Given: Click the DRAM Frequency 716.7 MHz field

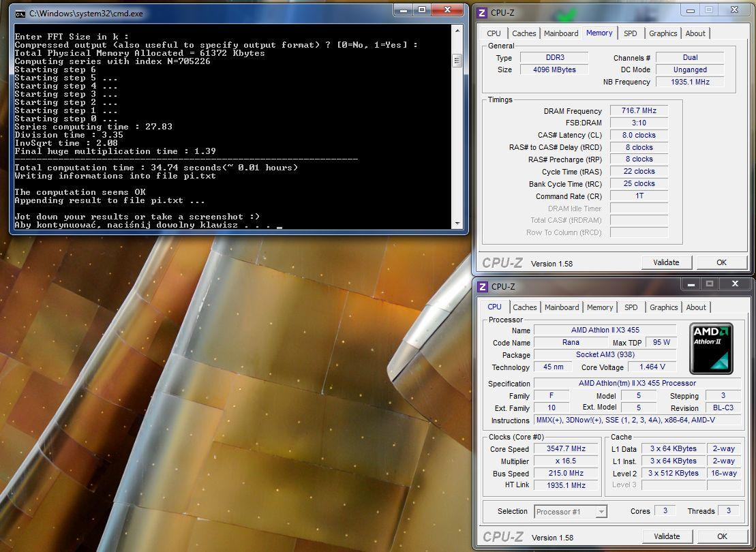Looking at the screenshot, I should click(639, 111).
